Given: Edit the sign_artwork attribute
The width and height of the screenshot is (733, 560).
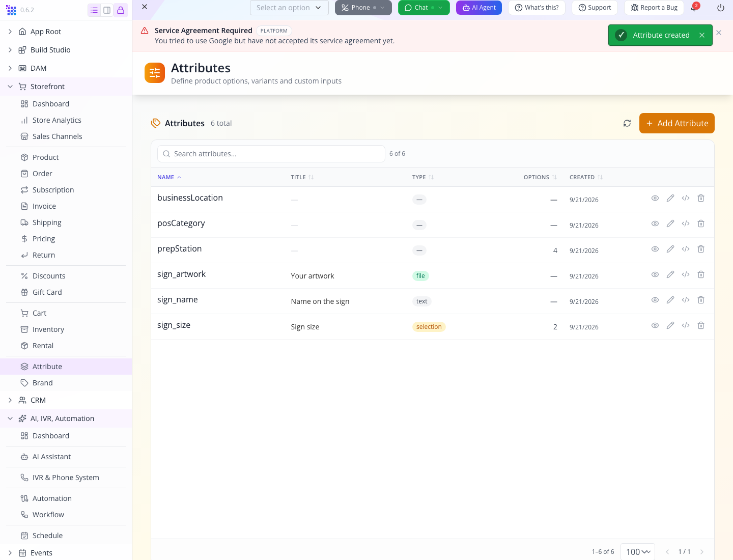Looking at the screenshot, I should tap(670, 274).
